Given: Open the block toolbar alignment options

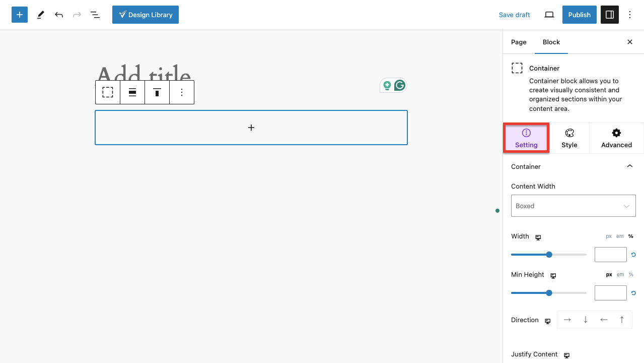Looking at the screenshot, I should (x=132, y=92).
